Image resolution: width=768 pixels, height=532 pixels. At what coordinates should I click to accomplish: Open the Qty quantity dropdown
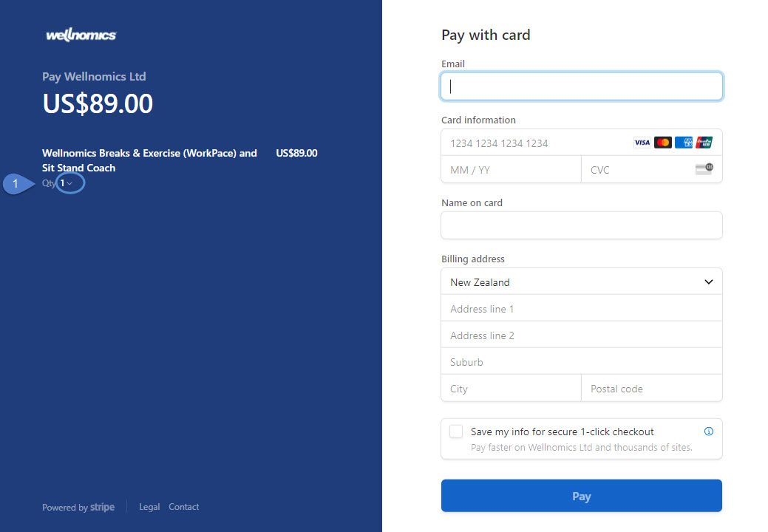pos(67,183)
